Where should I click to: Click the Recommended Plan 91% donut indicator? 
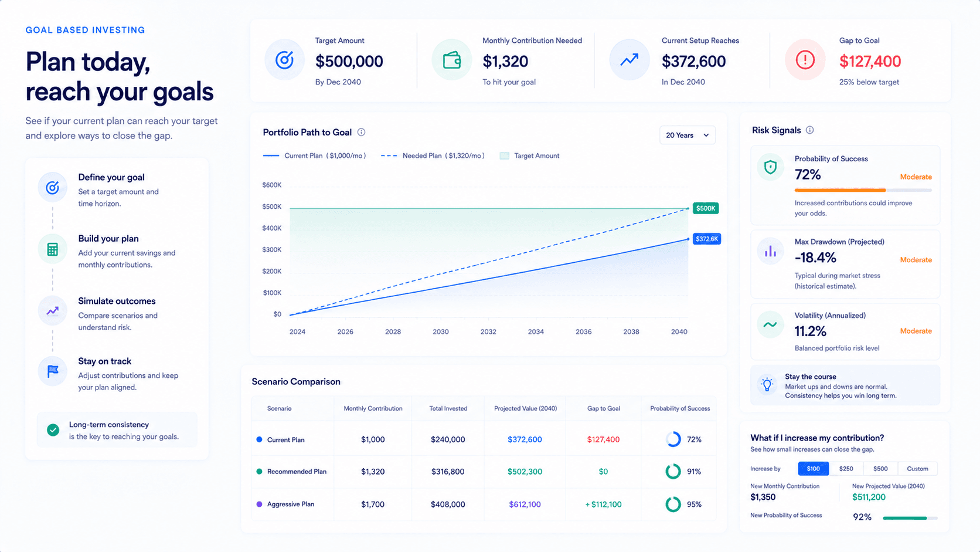[673, 472]
